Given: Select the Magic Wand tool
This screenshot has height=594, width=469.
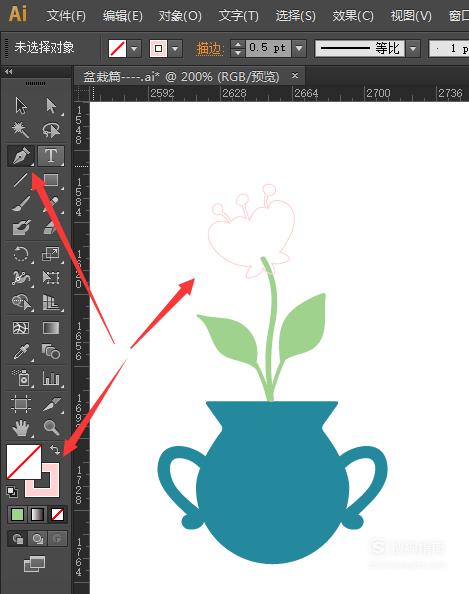Looking at the screenshot, I should [21, 130].
